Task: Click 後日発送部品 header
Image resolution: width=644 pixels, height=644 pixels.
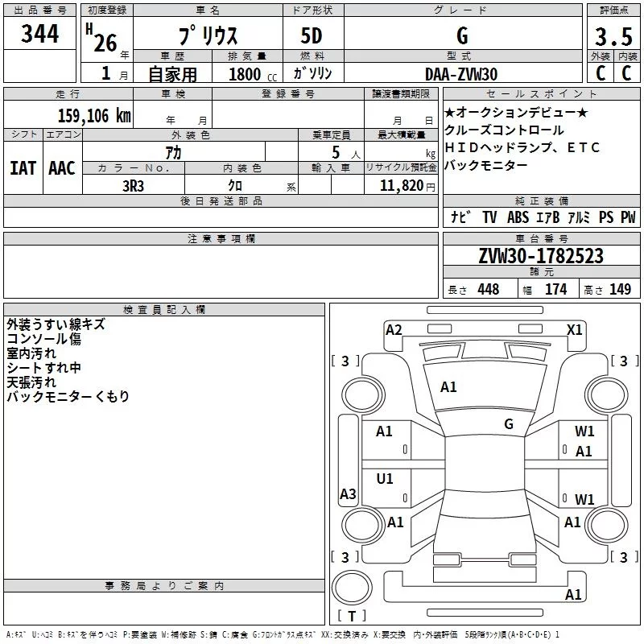Action: [221, 200]
